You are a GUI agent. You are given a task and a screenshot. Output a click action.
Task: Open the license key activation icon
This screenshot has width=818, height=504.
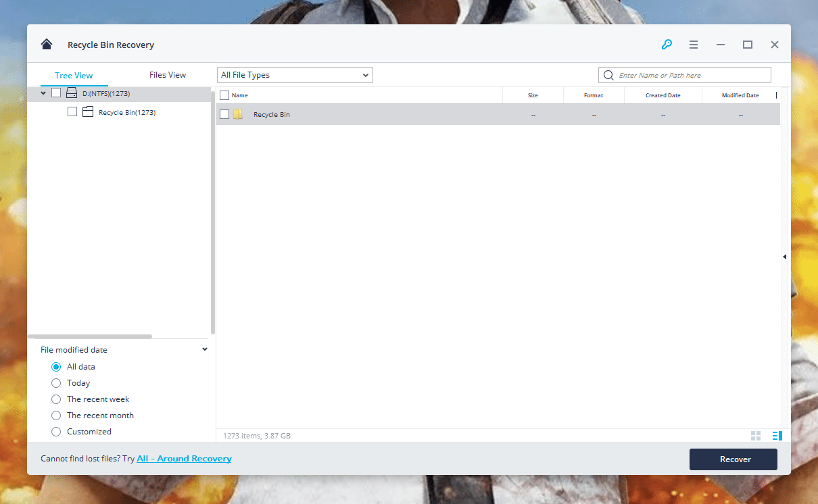pos(667,45)
